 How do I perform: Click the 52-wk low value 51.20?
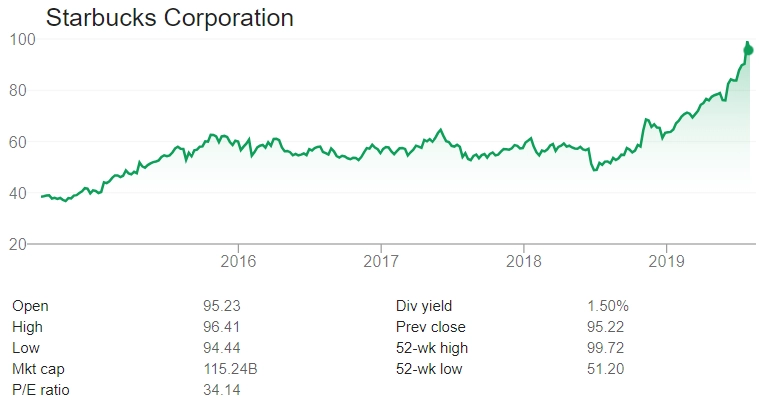coord(606,369)
